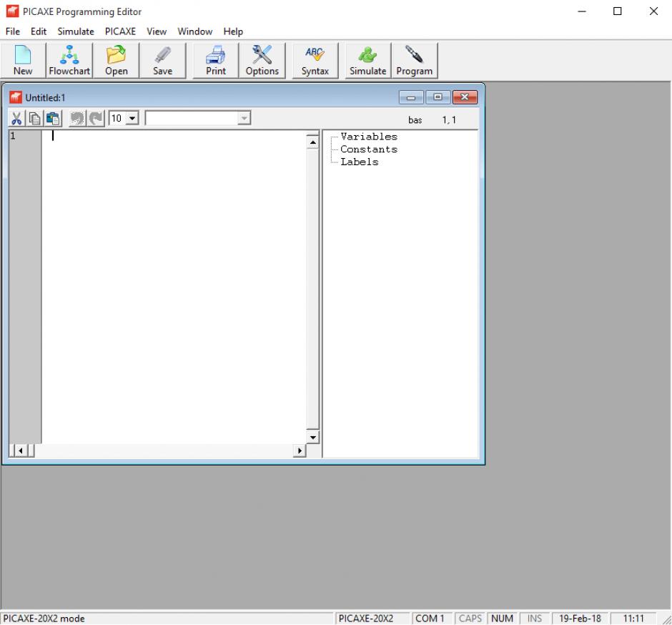Redo the last undone edit
The height and width of the screenshot is (625, 672).
pos(96,118)
